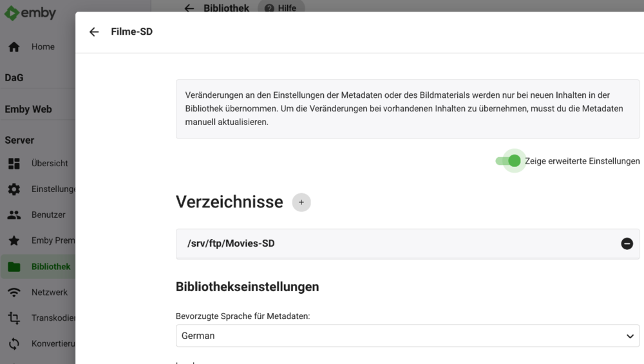Image resolution: width=644 pixels, height=364 pixels.
Task: Click the emby logo
Action: (x=30, y=13)
